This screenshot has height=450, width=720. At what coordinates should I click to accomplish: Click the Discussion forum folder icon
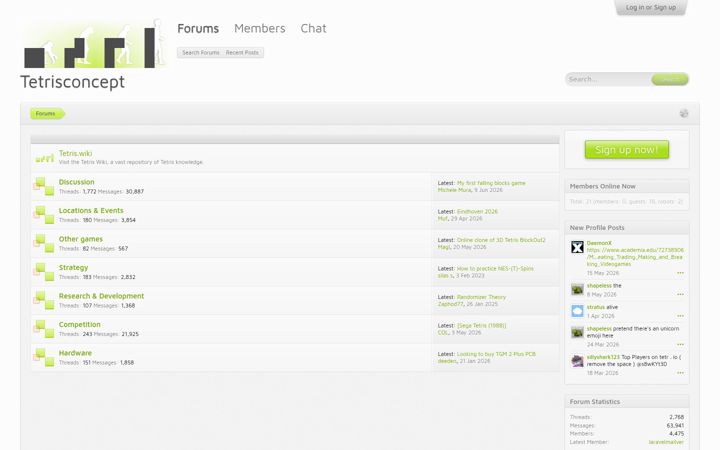pos(44,186)
